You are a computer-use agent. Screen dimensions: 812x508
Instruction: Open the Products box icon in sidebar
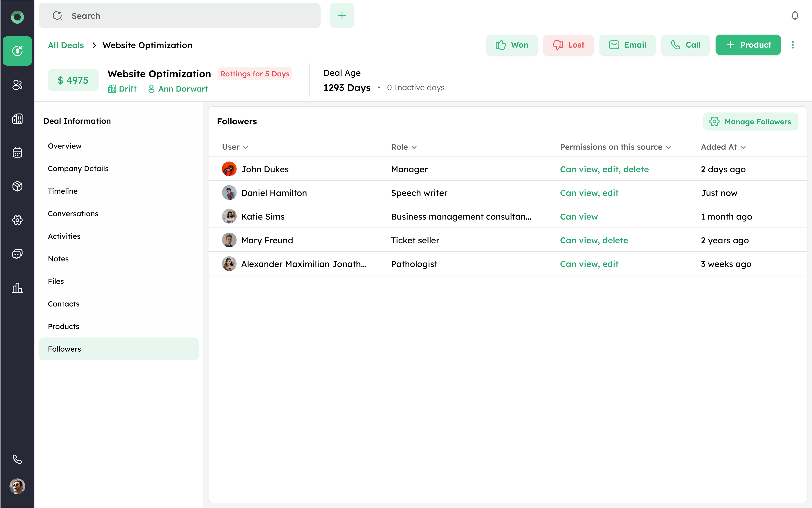point(17,186)
